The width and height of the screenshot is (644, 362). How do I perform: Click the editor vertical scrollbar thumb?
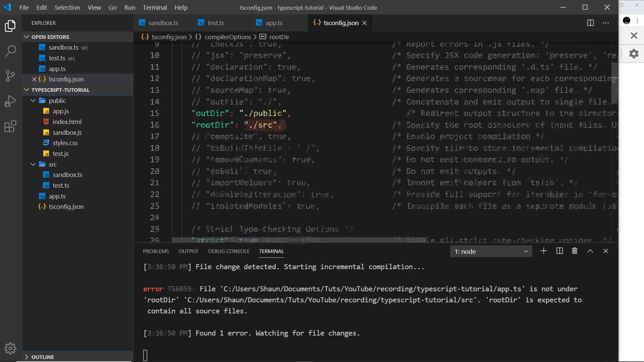pyautogui.click(x=614, y=82)
